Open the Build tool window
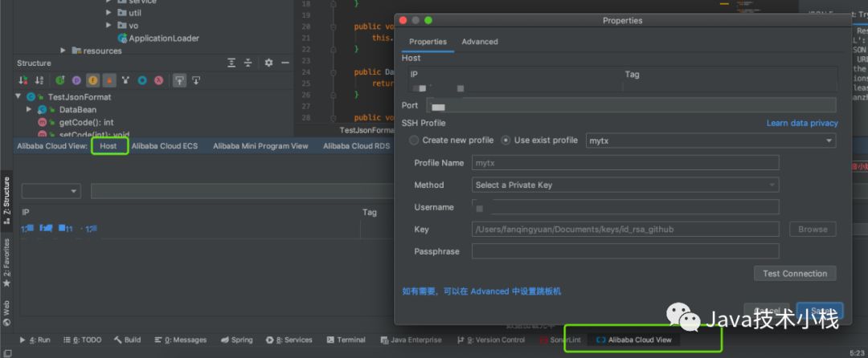Viewport: 868px width, 358px height. pyautogui.click(x=127, y=340)
